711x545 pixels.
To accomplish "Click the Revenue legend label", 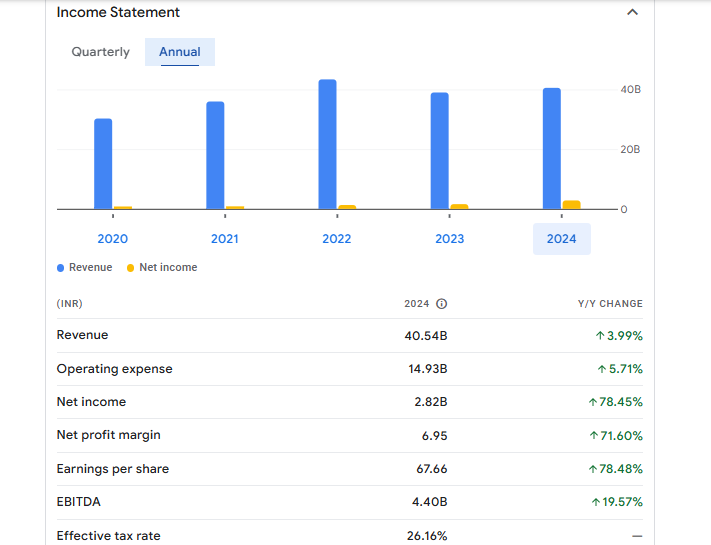I will 90,268.
